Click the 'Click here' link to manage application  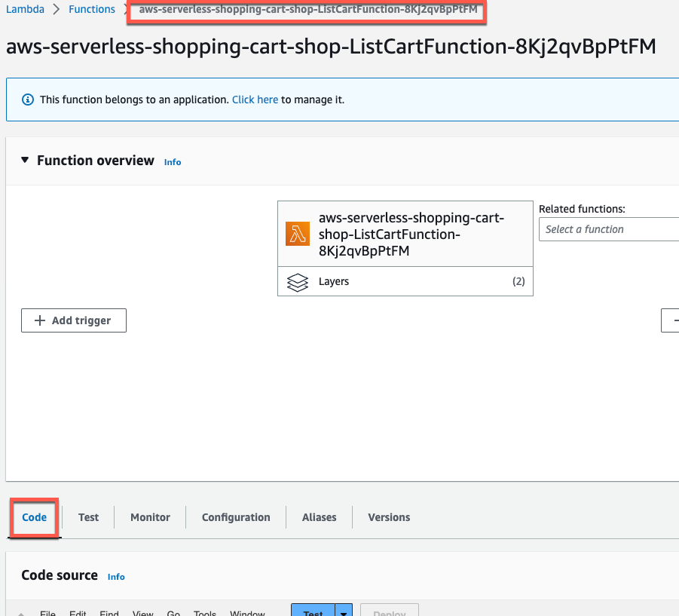pyautogui.click(x=255, y=100)
